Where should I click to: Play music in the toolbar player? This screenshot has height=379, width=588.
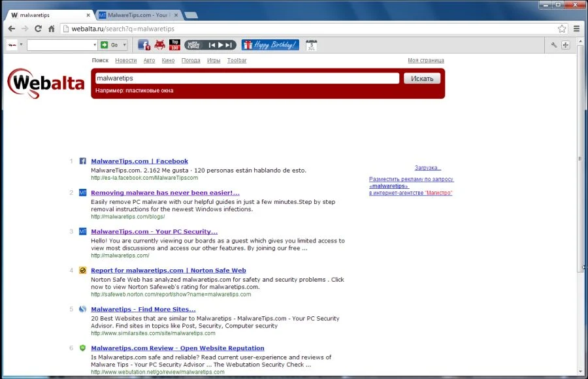point(221,45)
